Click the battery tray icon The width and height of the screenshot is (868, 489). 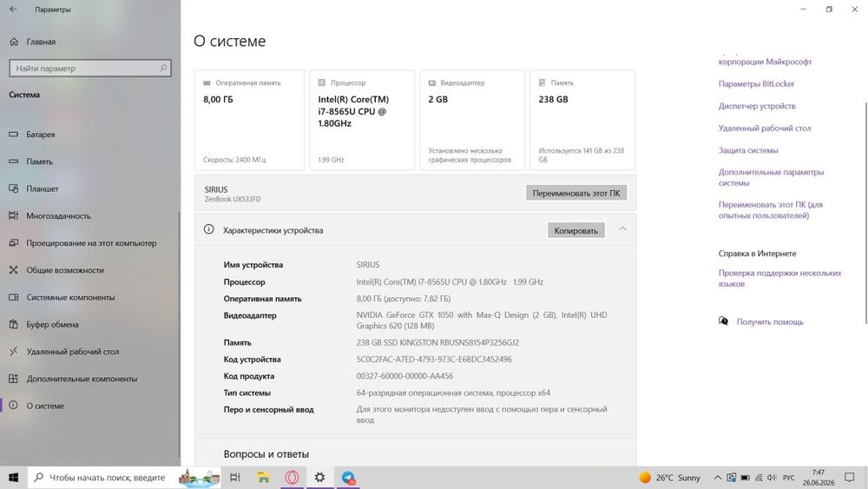coord(745,478)
